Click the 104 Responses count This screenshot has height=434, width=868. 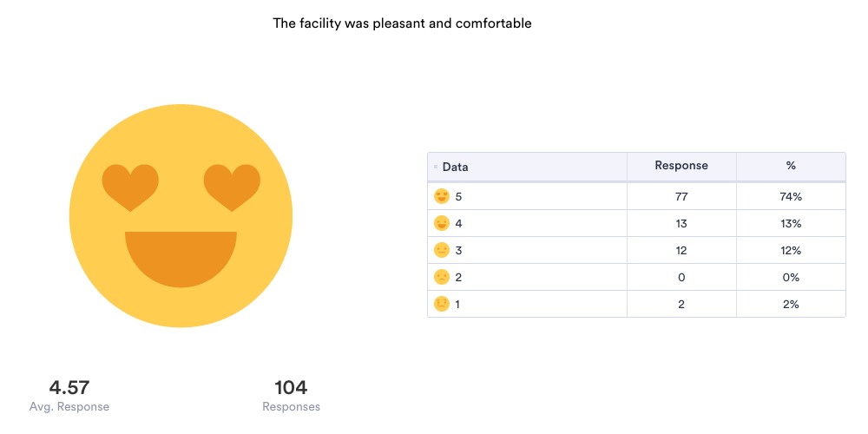tap(291, 388)
